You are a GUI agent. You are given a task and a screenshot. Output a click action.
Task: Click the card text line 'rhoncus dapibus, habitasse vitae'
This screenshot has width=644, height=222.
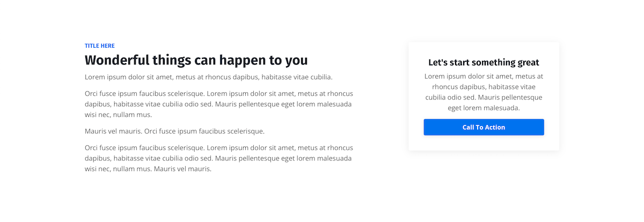tap(484, 87)
